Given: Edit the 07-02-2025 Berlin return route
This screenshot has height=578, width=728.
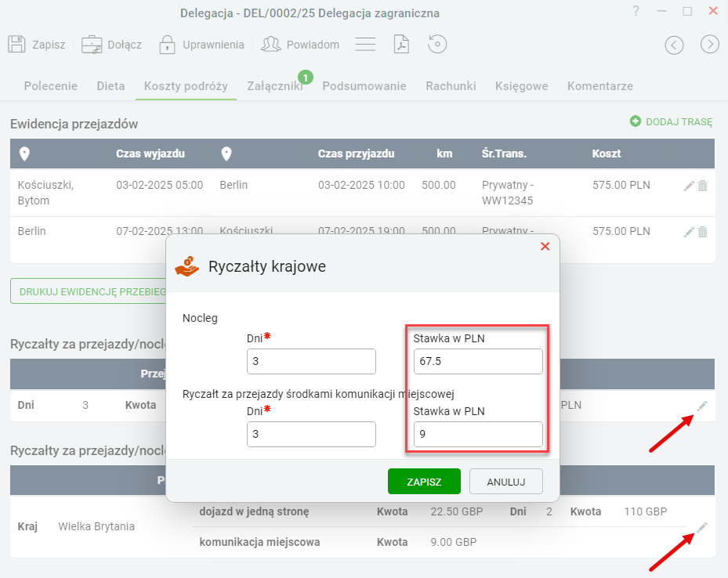Looking at the screenshot, I should coord(689,232).
